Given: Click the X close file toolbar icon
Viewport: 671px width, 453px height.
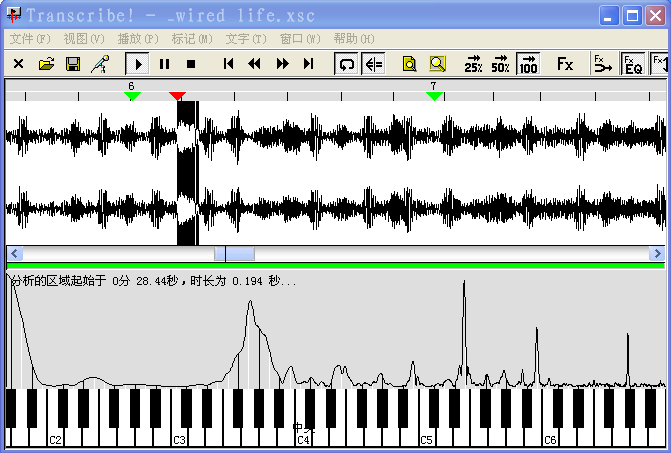Looking at the screenshot, I should [x=18, y=64].
